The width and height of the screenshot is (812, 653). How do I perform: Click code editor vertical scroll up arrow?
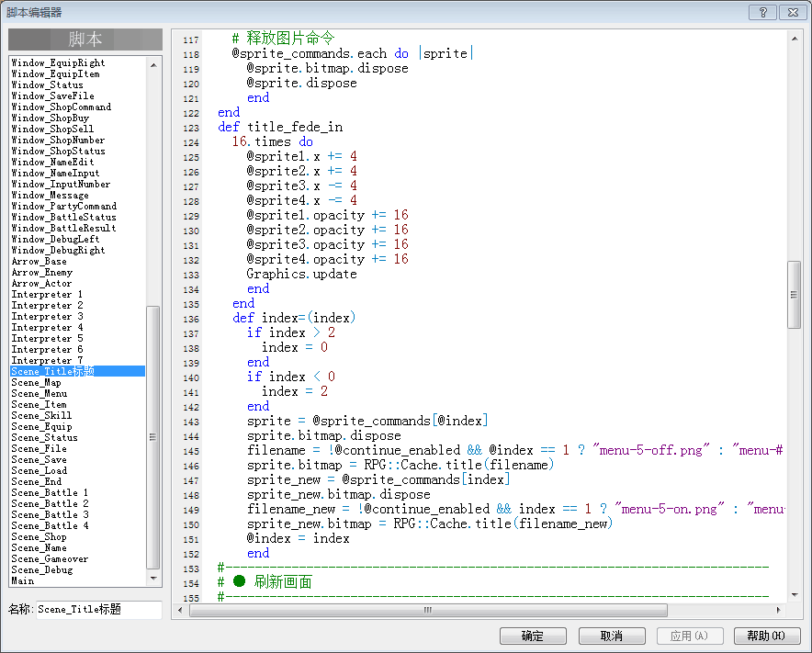[795, 39]
